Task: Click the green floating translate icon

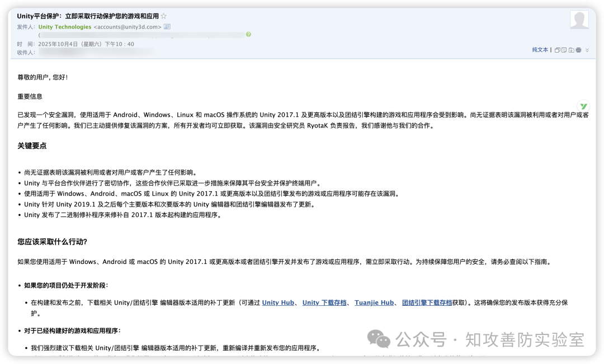Action: pos(583,106)
